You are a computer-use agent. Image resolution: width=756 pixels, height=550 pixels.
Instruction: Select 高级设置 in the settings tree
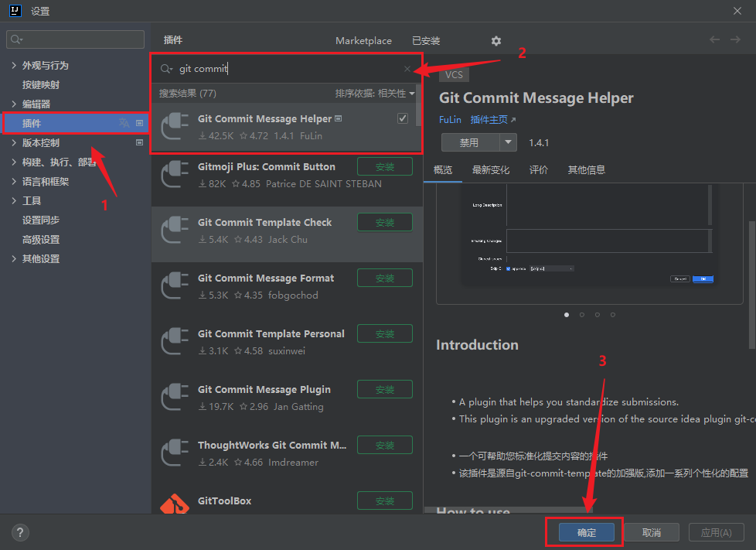pyautogui.click(x=41, y=239)
